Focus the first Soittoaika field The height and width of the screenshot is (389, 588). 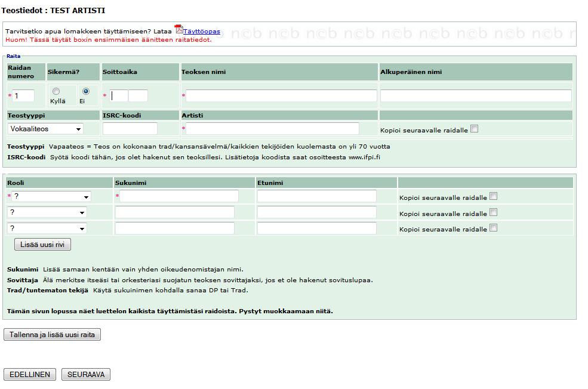pos(119,95)
